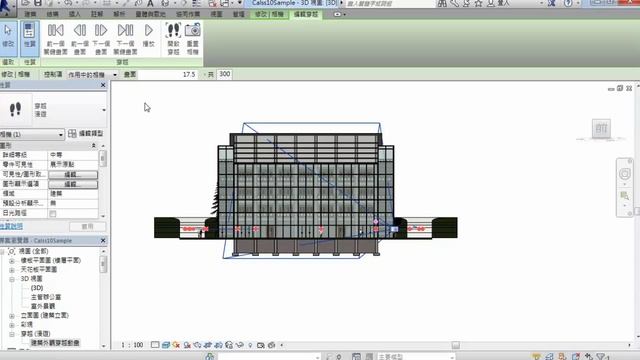Toggle Sun Path icon in view control bar

click(176, 345)
